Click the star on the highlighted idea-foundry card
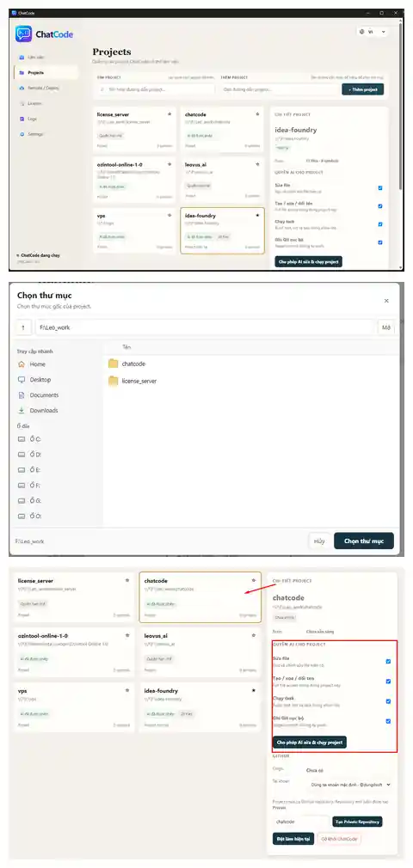This screenshot has height=868, width=413. (x=257, y=216)
